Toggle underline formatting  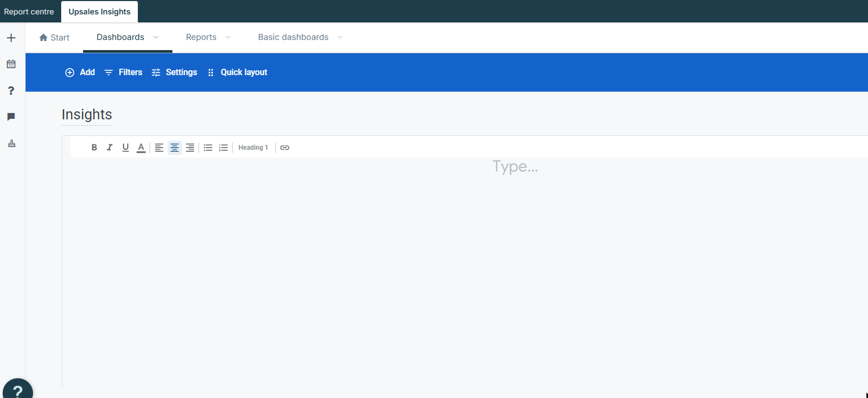[126, 148]
